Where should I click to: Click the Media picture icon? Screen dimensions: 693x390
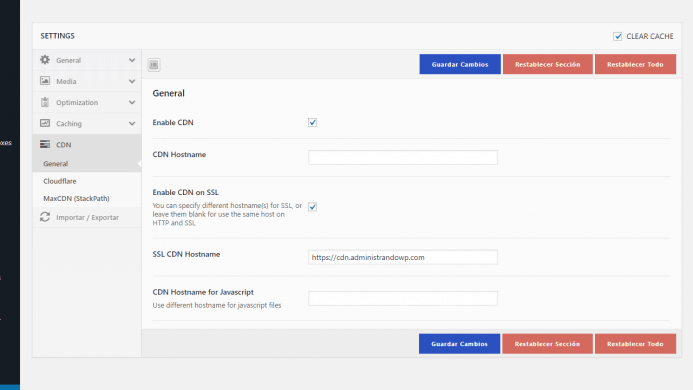[x=45, y=80]
